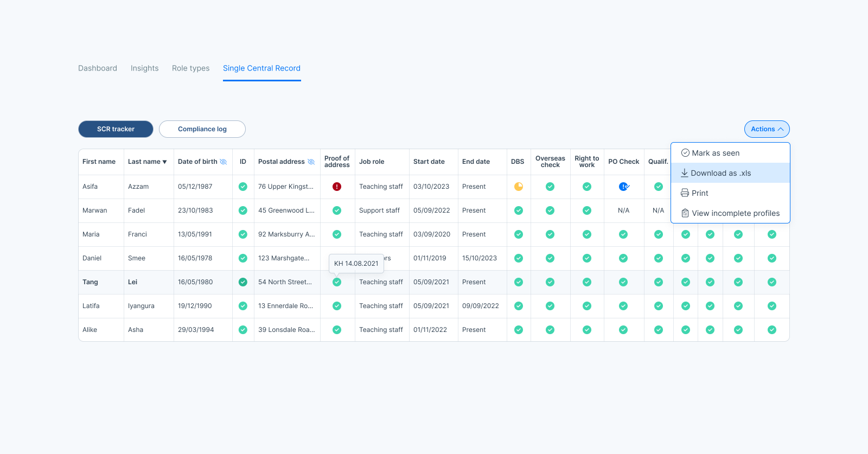Screen dimensions: 868x454
Task: Click ID check icon for Daniel Smee
Action: point(243,258)
